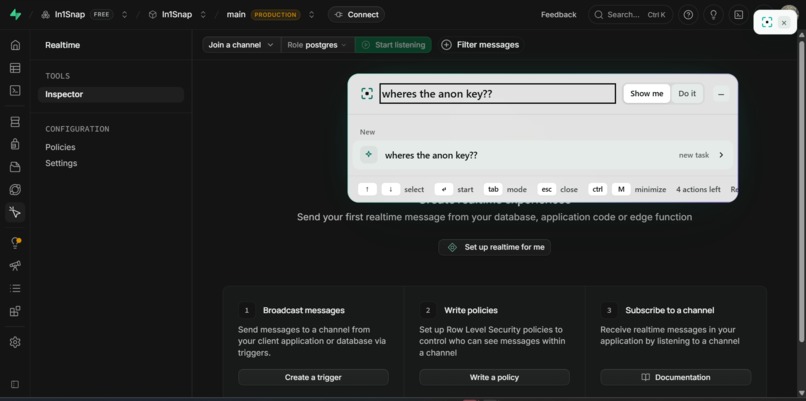Choose the Do it mode button
This screenshot has height=401, width=806.
687,94
